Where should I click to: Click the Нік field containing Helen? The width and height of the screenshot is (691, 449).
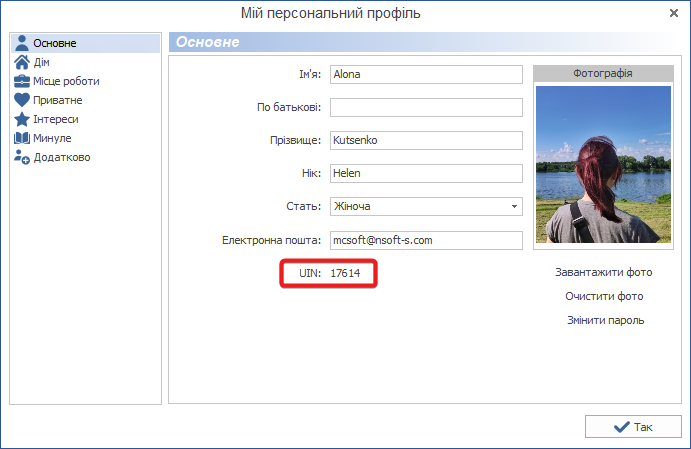[x=426, y=174]
